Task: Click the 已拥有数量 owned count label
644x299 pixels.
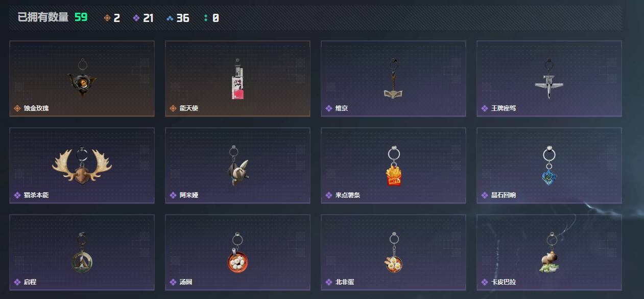Action: coord(43,17)
